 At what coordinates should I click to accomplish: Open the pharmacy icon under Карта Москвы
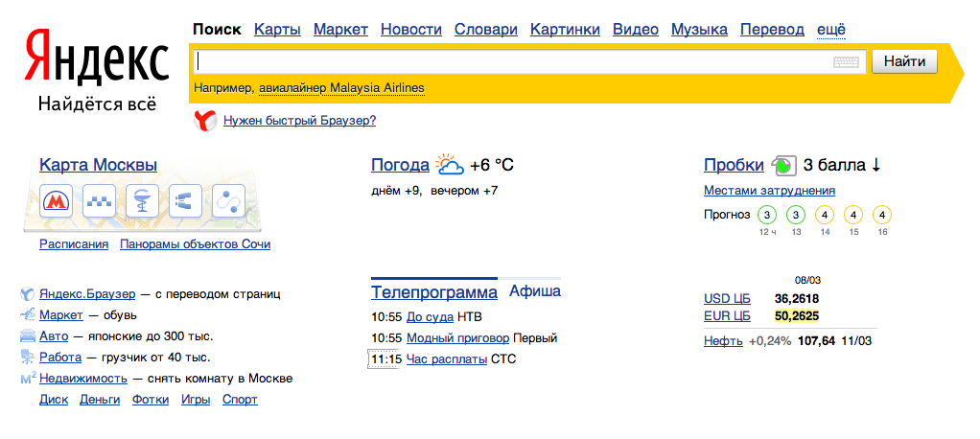tap(142, 202)
